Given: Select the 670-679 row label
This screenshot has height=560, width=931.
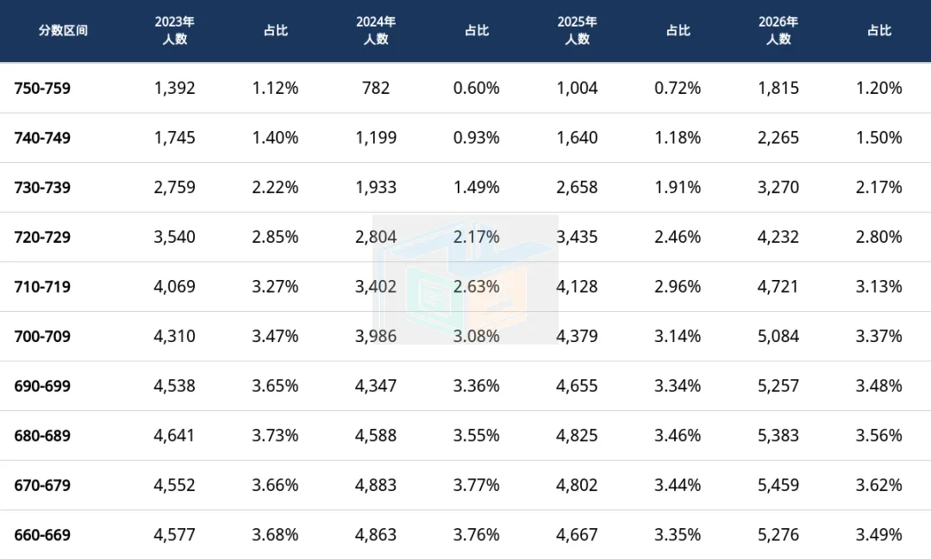Looking at the screenshot, I should pyautogui.click(x=42, y=485).
